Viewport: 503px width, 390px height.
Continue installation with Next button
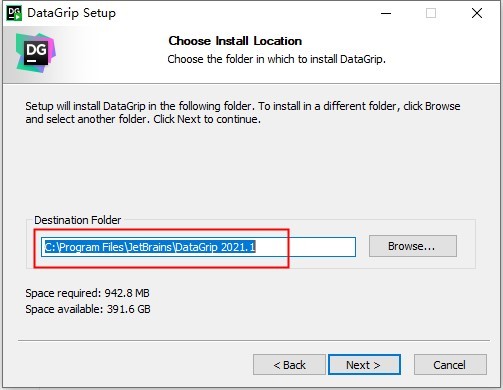364,365
